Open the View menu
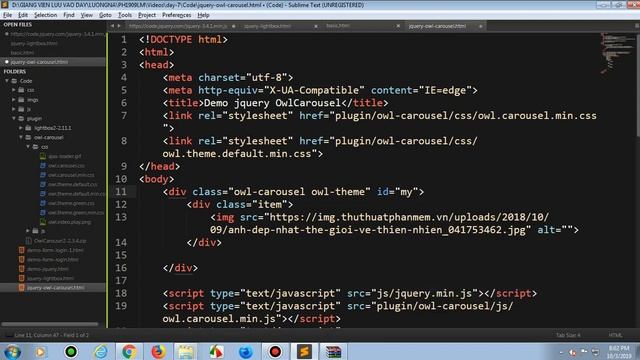This screenshot has width=640, height=360. pos(87,15)
